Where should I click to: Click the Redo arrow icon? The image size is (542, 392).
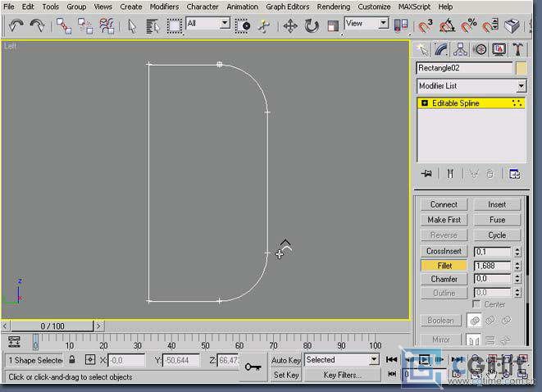(38, 25)
